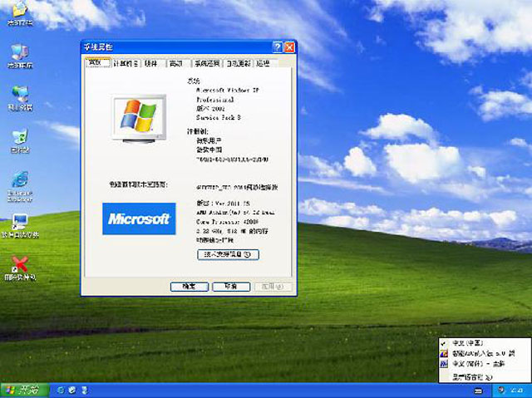Click the keyboard language bar icon on taskbar
The width and height of the screenshot is (532, 398).
tap(478, 391)
